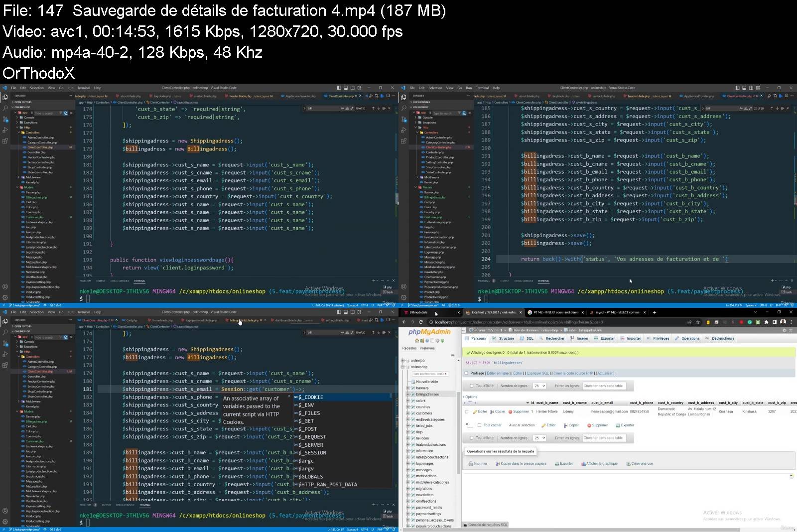This screenshot has width=797, height=532.
Task: Click the Imprimer printer icon
Action: coord(470,464)
